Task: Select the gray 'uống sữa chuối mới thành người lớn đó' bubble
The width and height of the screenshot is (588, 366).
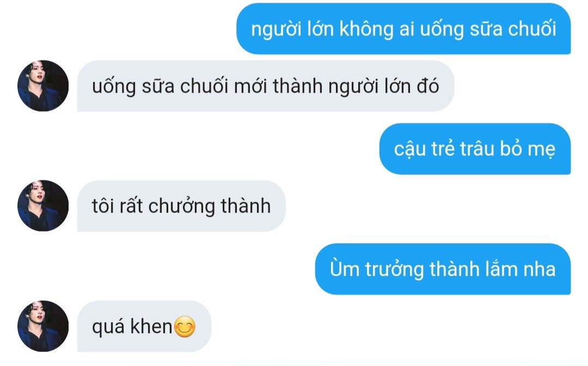Action: coord(266,86)
